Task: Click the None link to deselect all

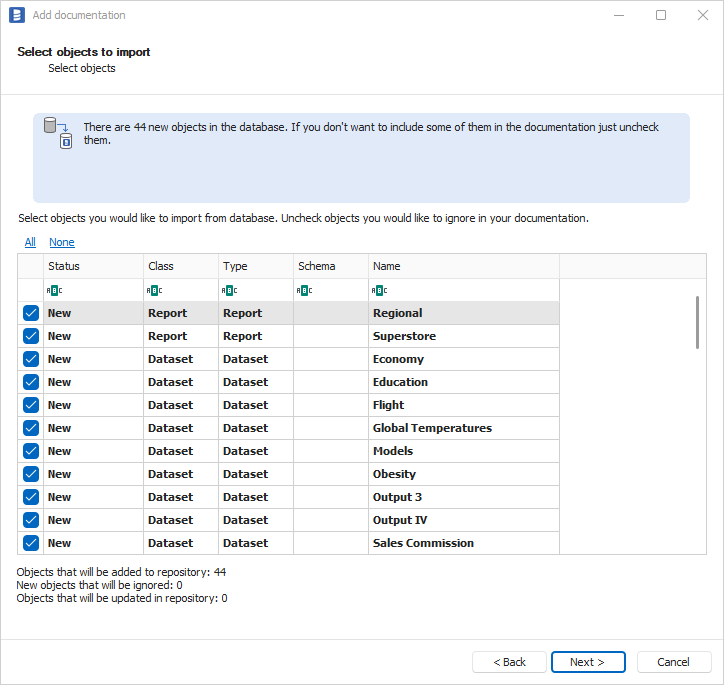Action: (x=62, y=242)
